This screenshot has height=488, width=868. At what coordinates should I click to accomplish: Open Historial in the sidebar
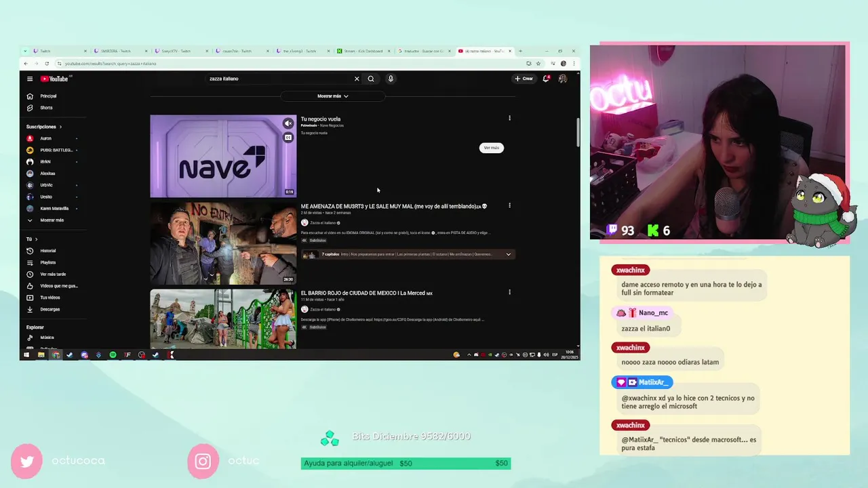[47, 251]
